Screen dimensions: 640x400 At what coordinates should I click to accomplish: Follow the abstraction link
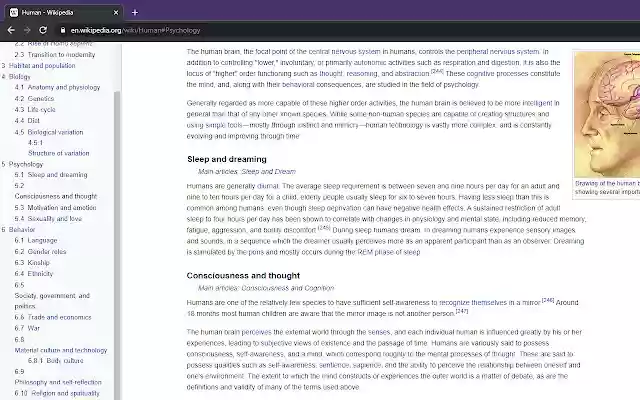point(413,74)
